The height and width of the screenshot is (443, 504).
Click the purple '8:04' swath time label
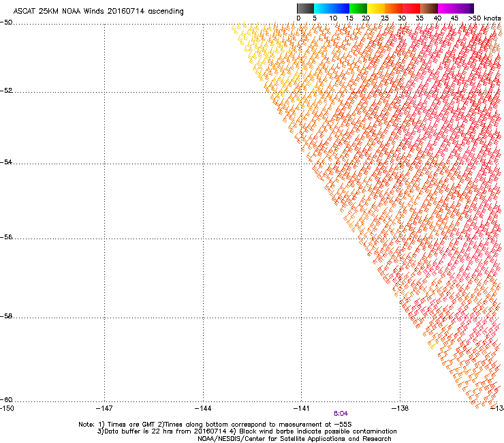341,414
